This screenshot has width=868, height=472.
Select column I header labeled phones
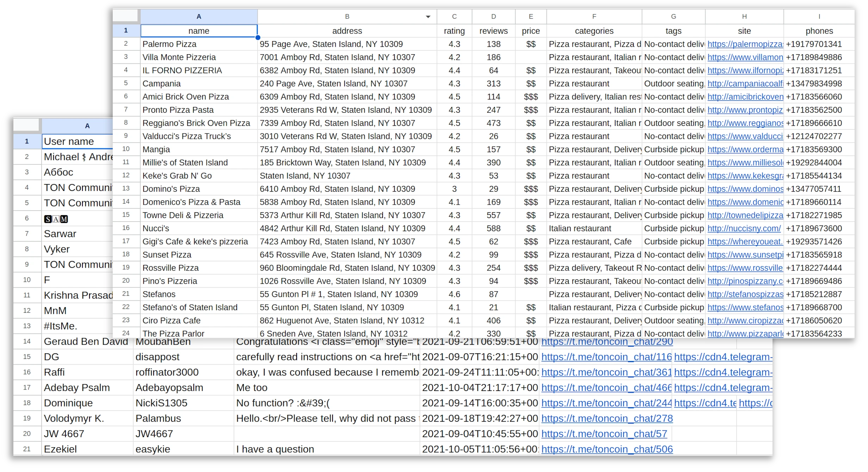(819, 16)
